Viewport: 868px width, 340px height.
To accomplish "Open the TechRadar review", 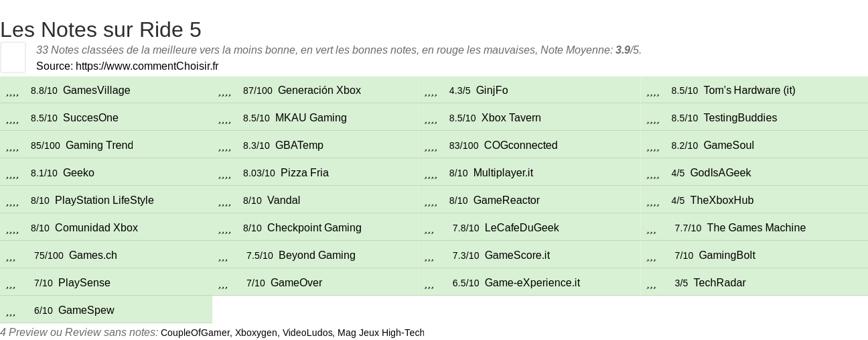I will (719, 283).
